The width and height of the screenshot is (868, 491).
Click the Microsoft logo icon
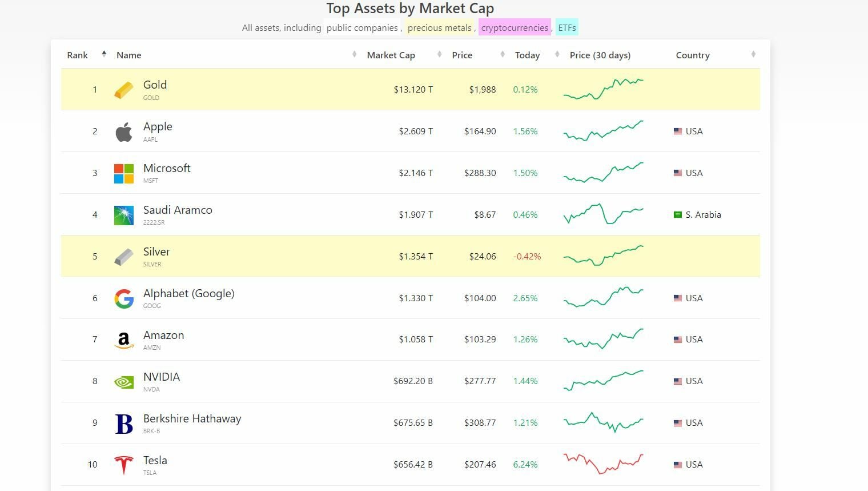124,173
